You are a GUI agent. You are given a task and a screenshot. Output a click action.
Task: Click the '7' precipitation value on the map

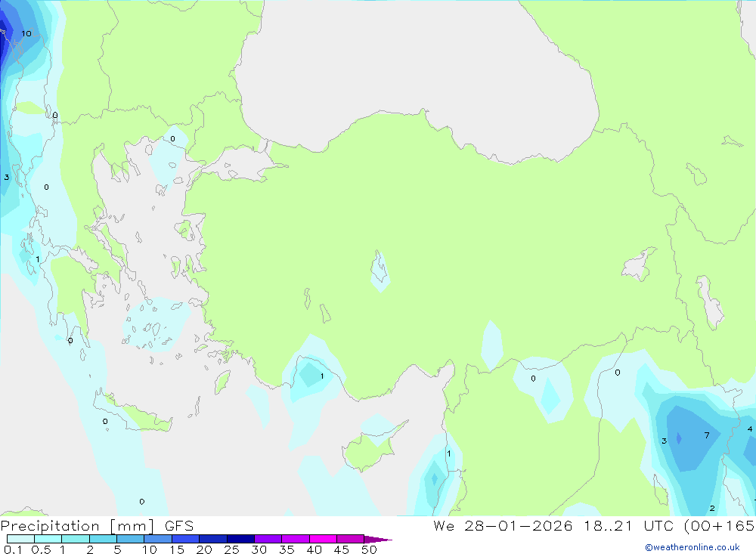(707, 435)
